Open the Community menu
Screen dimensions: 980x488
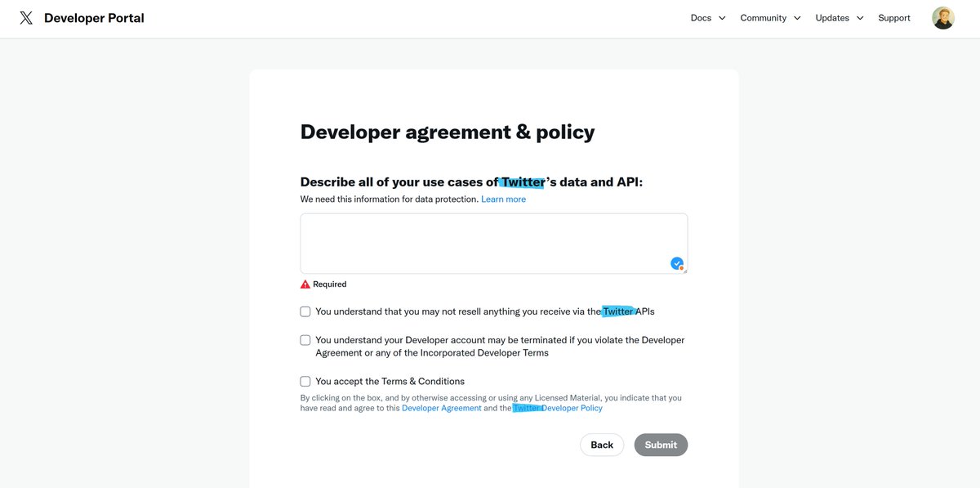[x=764, y=18]
